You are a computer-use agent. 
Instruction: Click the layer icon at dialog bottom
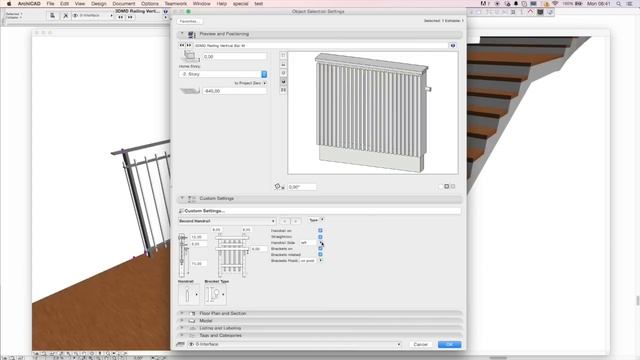(x=180, y=344)
